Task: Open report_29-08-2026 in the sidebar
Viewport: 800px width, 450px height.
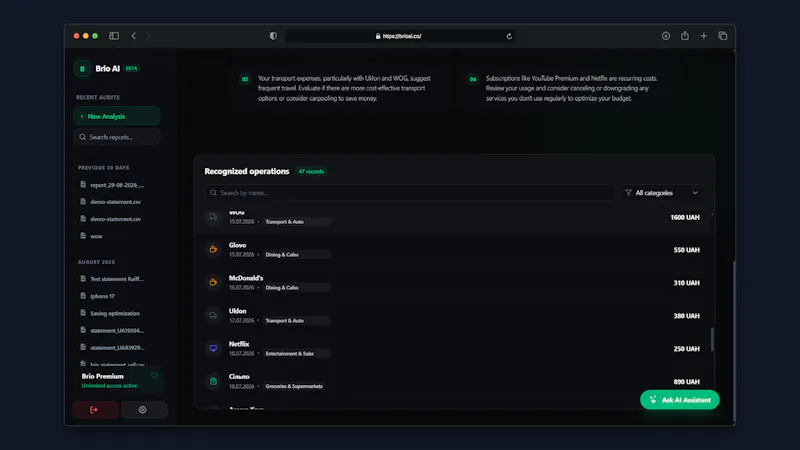Action: 117,185
